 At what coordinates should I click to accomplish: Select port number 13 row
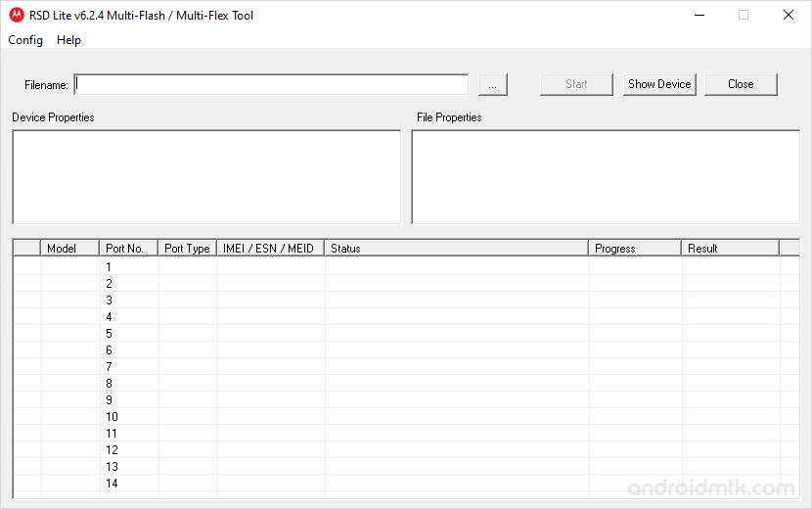[x=407, y=467]
